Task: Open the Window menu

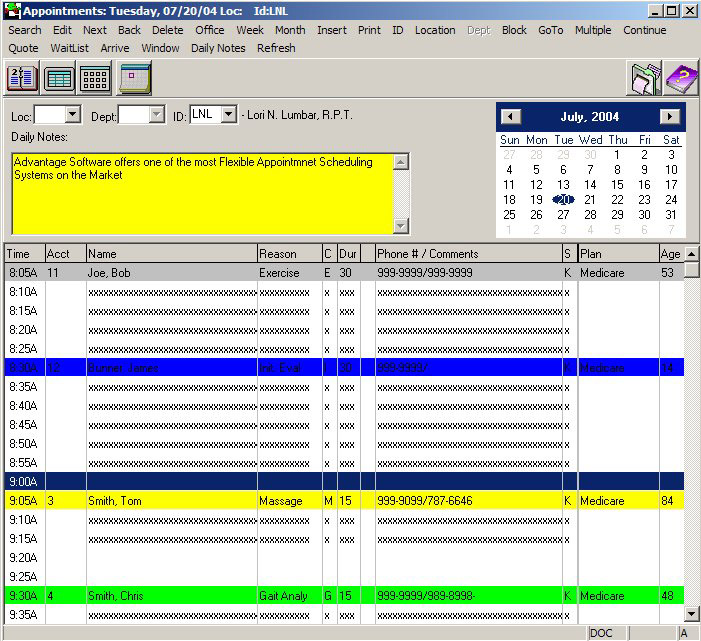Action: [x=160, y=48]
